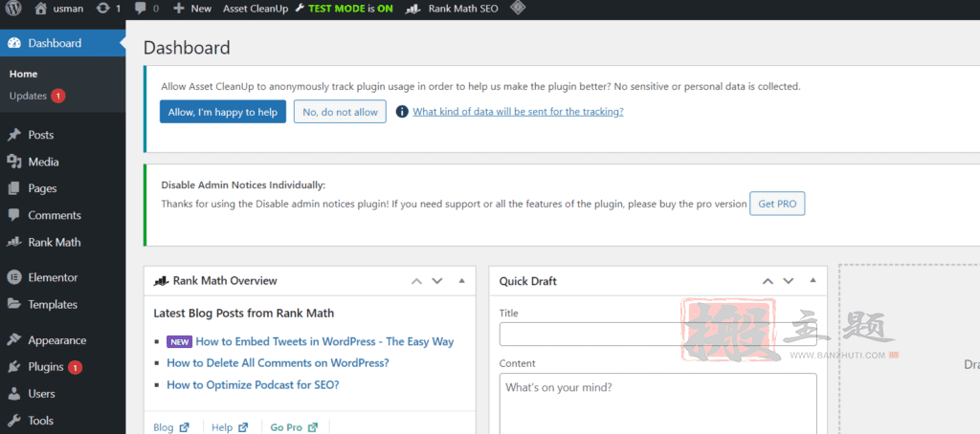
Task: Click the Plugins plug icon
Action: 14,366
